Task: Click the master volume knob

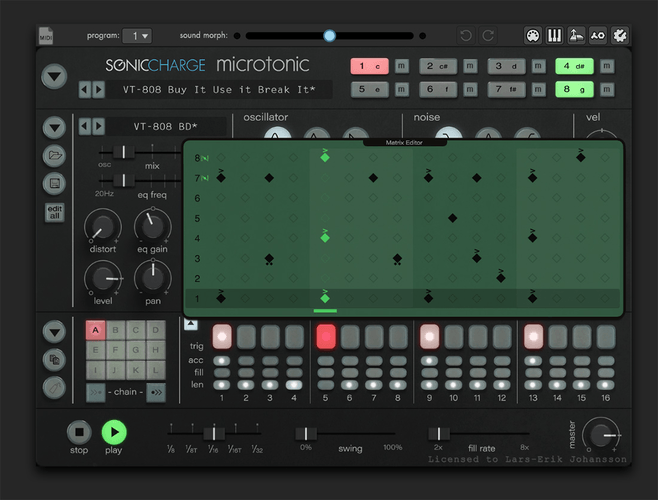Action: [601, 435]
